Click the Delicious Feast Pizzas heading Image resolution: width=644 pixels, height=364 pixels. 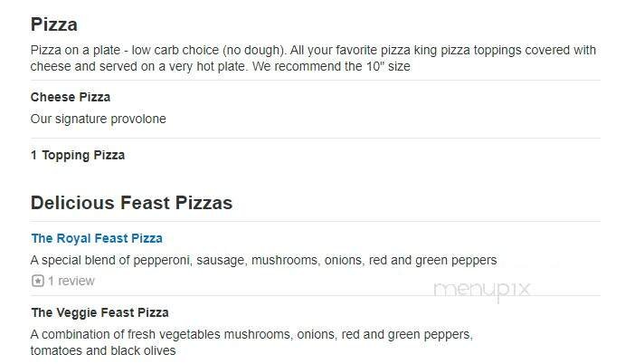(x=131, y=203)
